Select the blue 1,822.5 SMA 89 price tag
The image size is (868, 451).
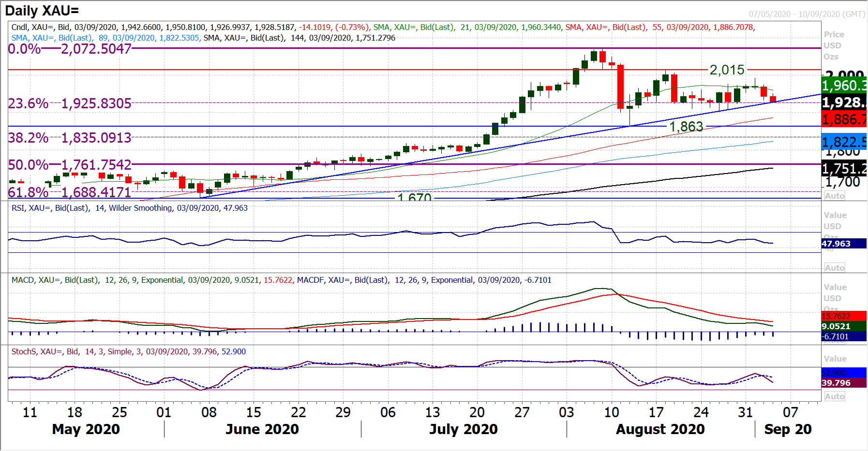[844, 142]
